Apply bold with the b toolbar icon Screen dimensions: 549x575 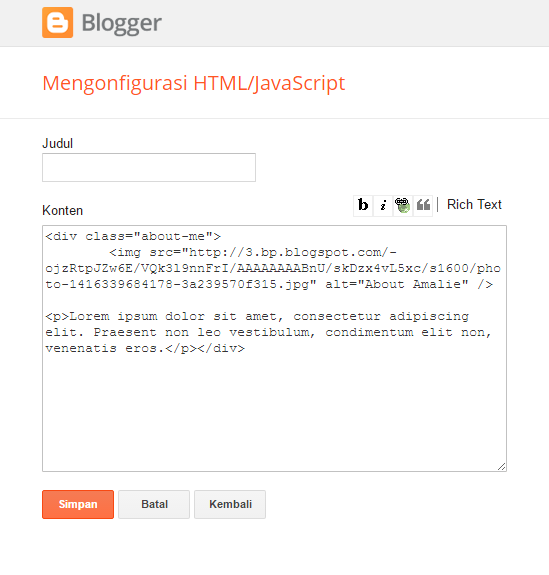pos(363,205)
